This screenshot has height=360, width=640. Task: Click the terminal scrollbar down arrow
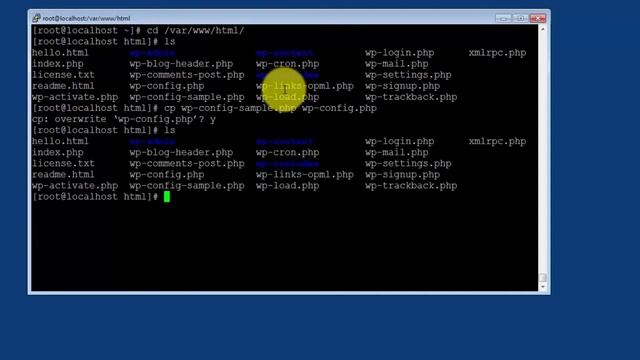coord(542,287)
